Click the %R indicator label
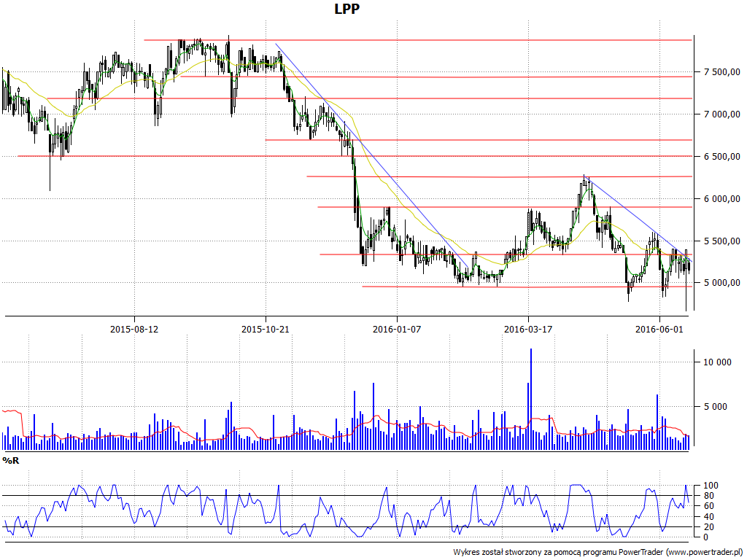The width and height of the screenshot is (747, 560). [x=11, y=461]
